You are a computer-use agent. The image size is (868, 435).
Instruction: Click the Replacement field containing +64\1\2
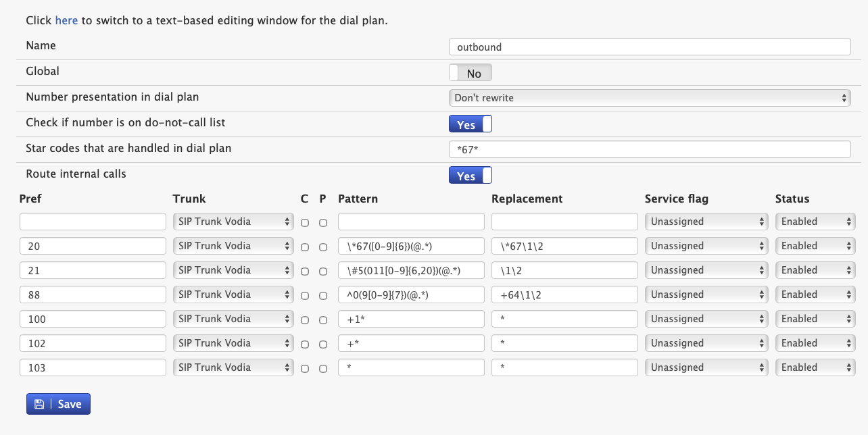[x=564, y=295]
